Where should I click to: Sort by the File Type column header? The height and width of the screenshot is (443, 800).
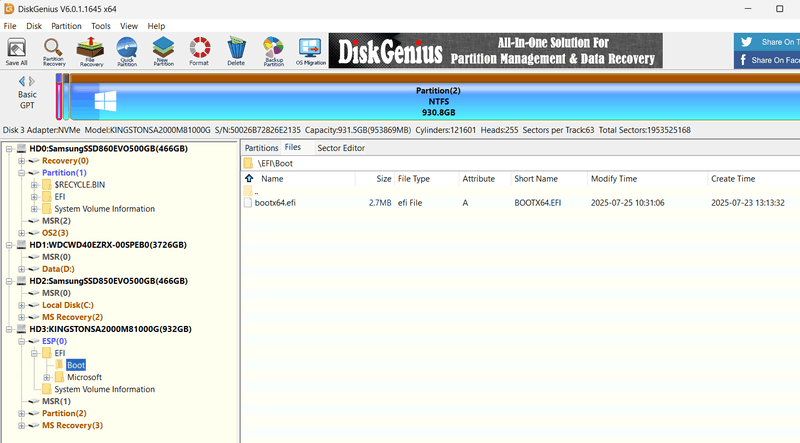[x=414, y=179]
